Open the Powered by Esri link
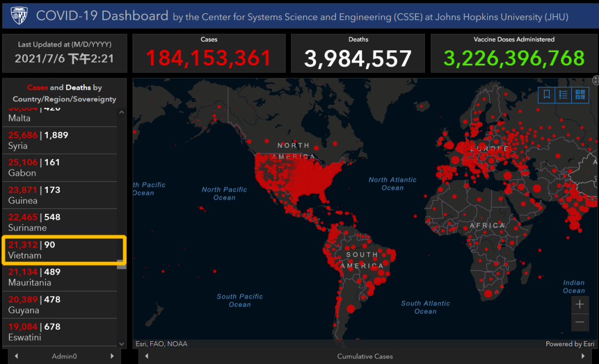 click(x=571, y=344)
